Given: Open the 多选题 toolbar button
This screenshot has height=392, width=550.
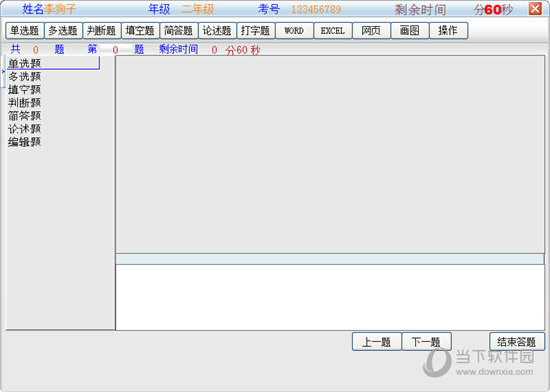Looking at the screenshot, I should click(63, 31).
